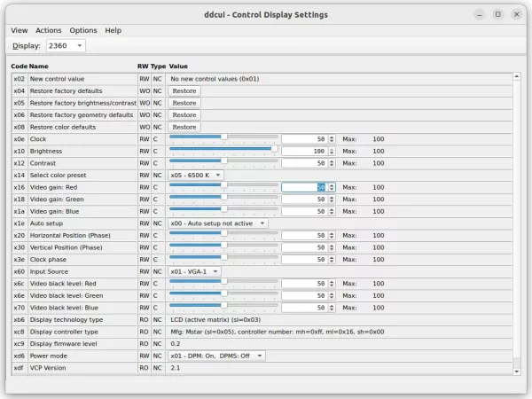Click the Clock phase spinbox arrows
The image size is (532, 399).
[332, 260]
